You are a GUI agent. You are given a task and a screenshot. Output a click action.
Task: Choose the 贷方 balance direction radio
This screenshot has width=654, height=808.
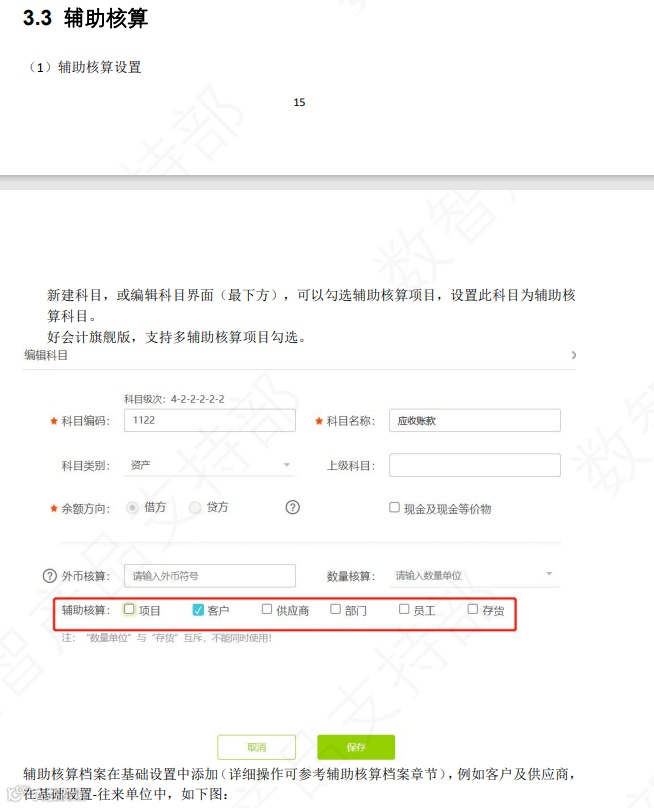point(195,508)
